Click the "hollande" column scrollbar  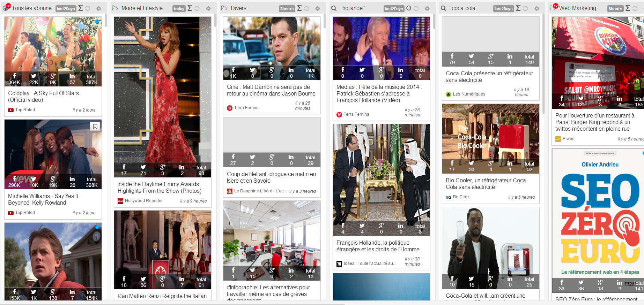[x=434, y=21]
